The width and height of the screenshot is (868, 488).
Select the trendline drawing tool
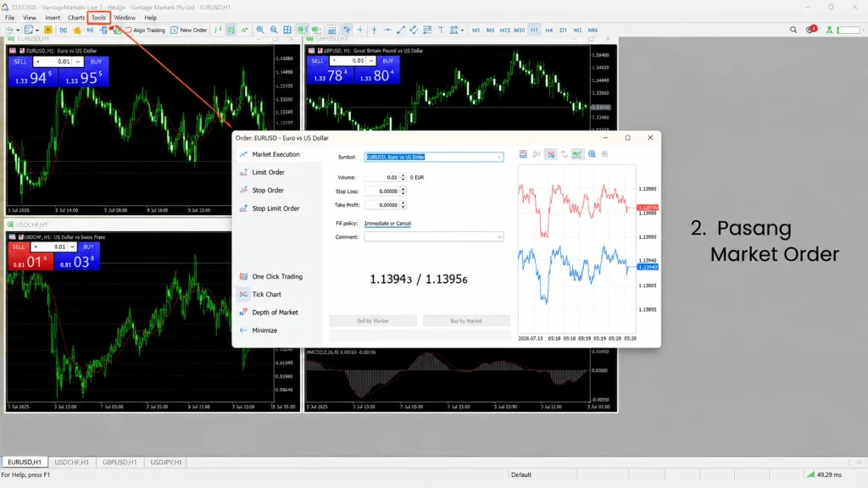(x=401, y=30)
